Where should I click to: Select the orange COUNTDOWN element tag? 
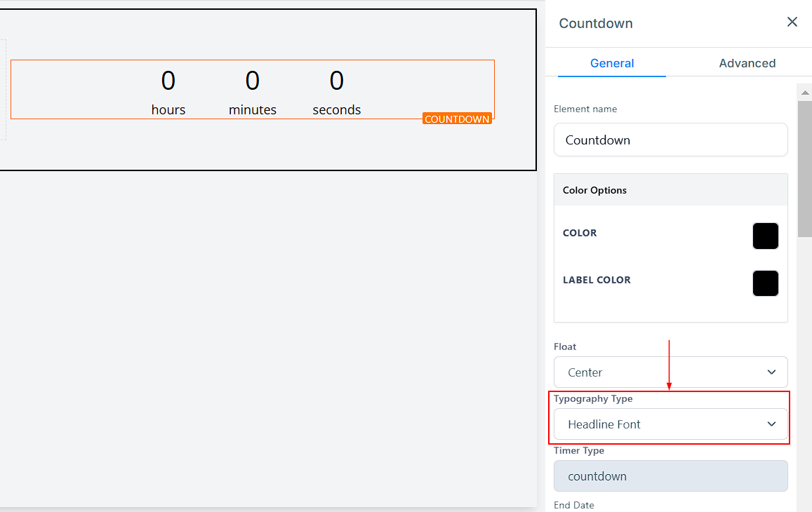[457, 119]
